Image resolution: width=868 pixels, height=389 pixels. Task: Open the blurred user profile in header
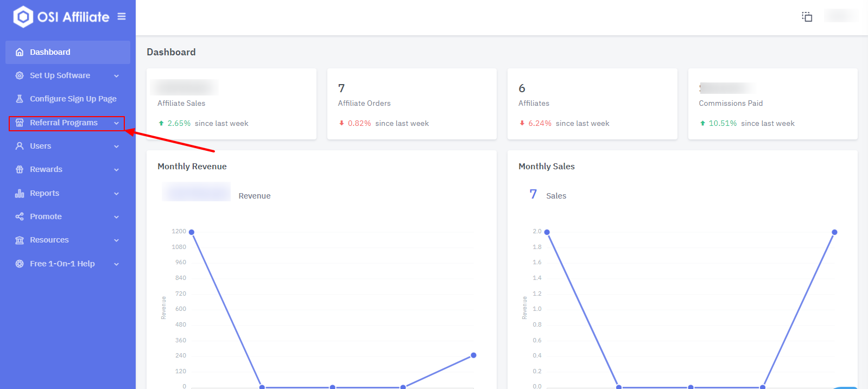pyautogui.click(x=840, y=16)
